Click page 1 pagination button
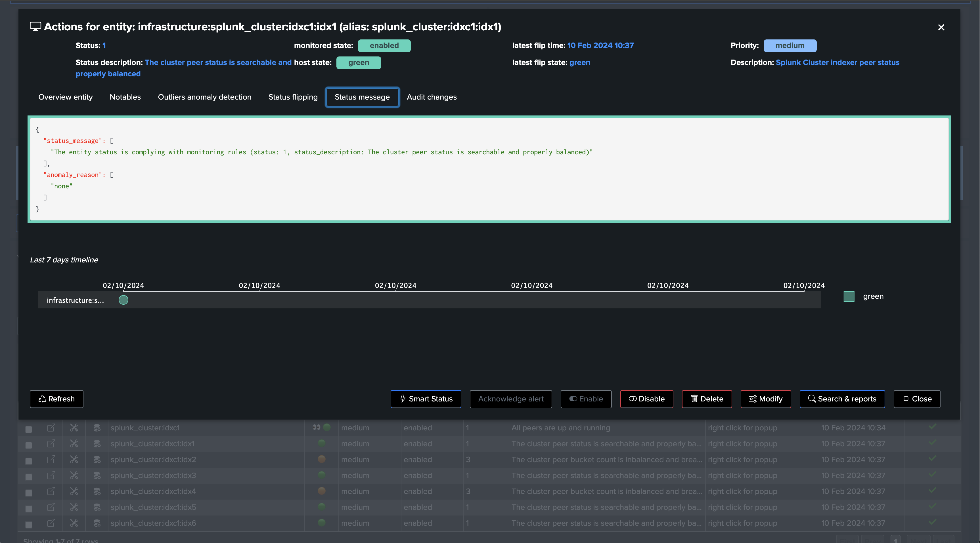The height and width of the screenshot is (543, 980). pos(896,540)
